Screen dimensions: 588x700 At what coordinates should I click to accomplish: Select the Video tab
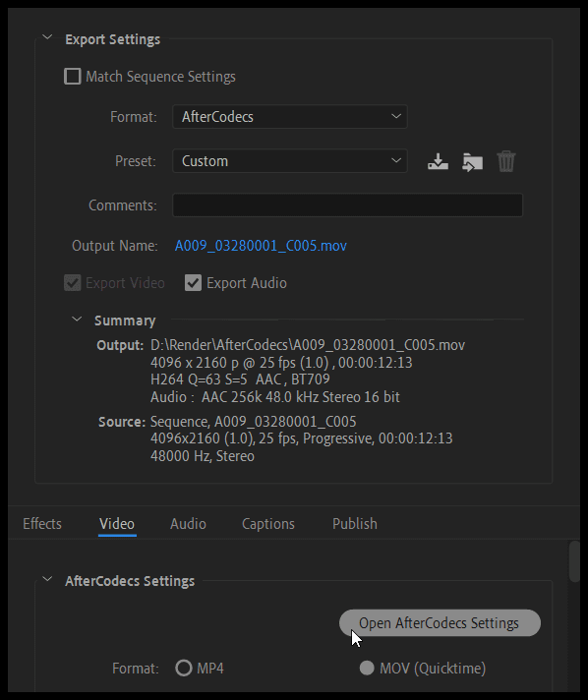(x=117, y=524)
